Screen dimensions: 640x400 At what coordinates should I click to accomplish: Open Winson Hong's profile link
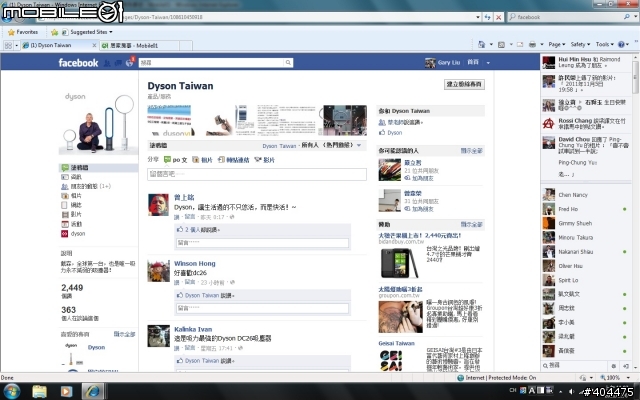(195, 263)
